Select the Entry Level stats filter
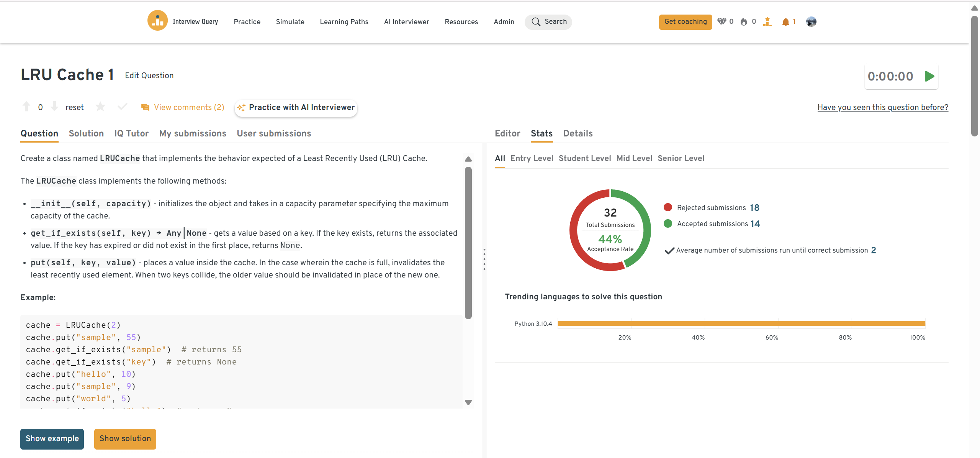This screenshot has width=980, height=458. (532, 158)
